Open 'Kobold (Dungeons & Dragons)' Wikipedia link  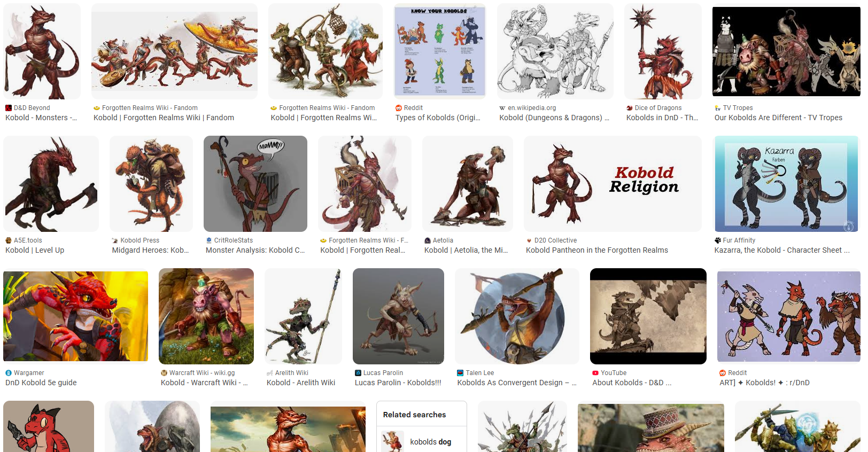pos(554,118)
